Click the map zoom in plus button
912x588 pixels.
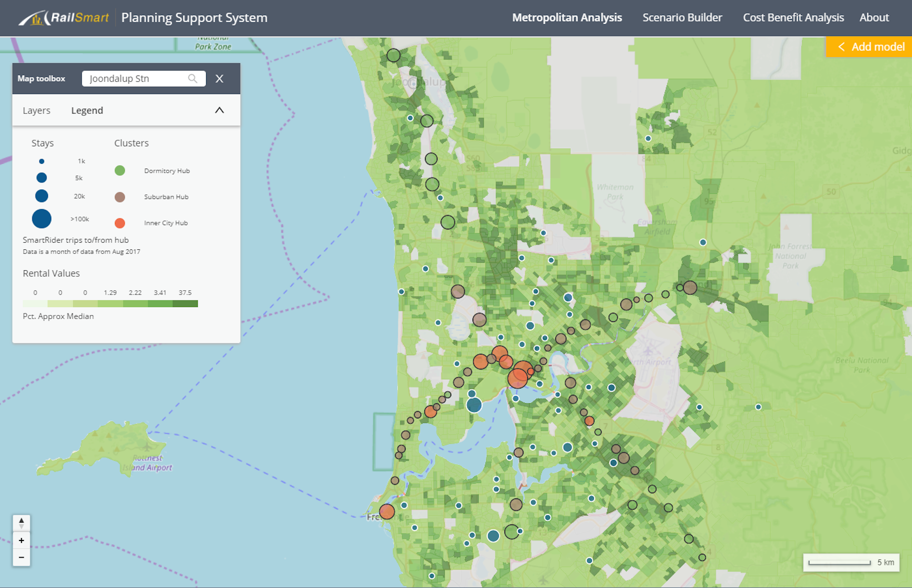pos(21,541)
